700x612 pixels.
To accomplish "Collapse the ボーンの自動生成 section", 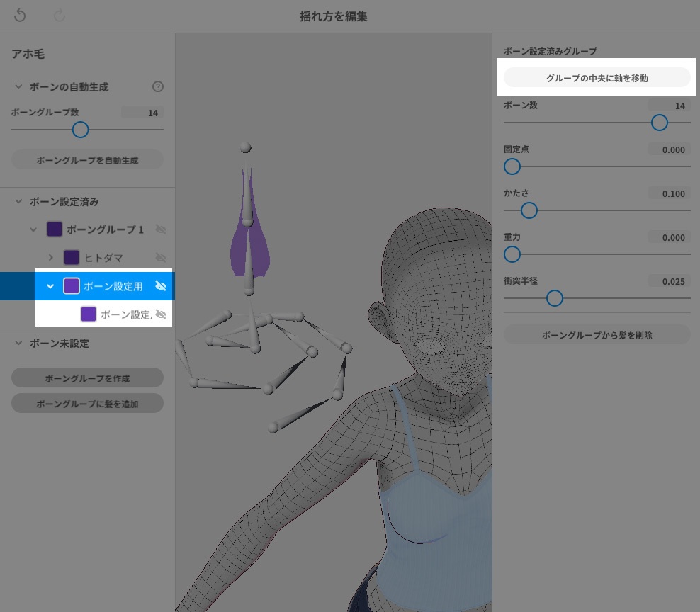I will click(18, 86).
